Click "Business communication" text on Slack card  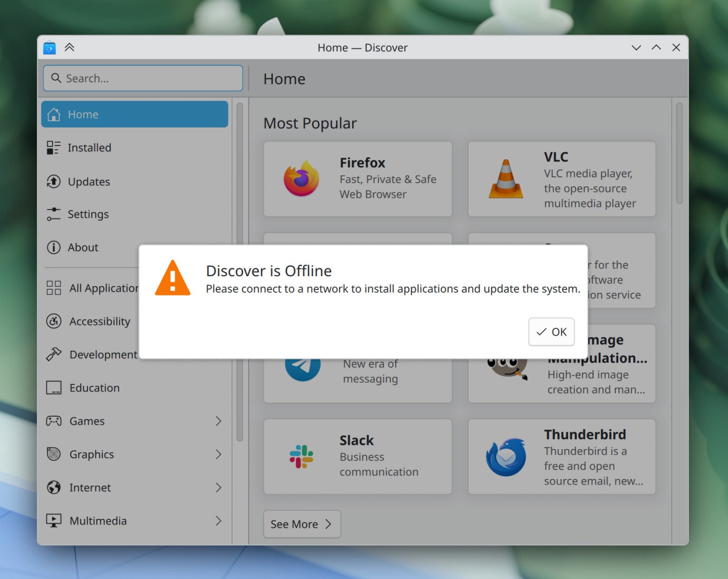tap(379, 464)
